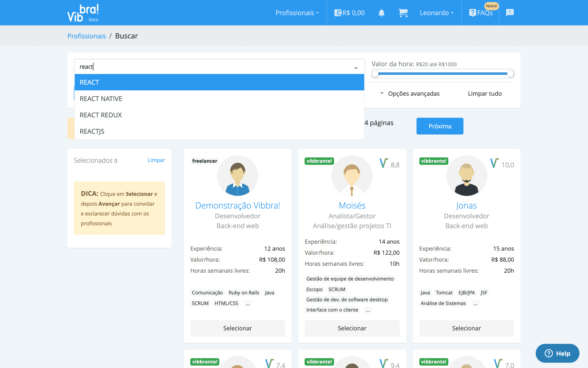Open Leonardo user menu
Viewport: 588px width, 368px height.
pyautogui.click(x=437, y=13)
